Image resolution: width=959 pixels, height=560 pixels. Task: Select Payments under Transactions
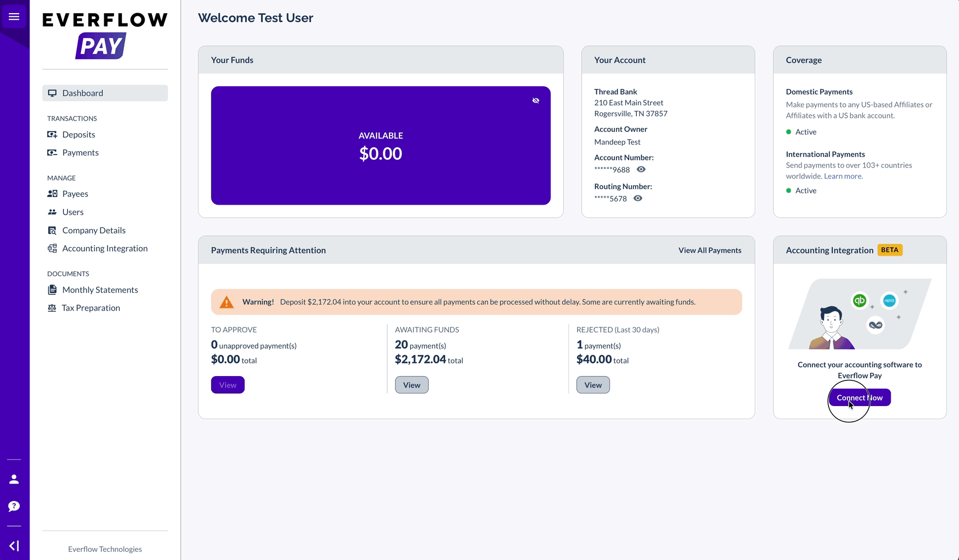[x=80, y=152]
